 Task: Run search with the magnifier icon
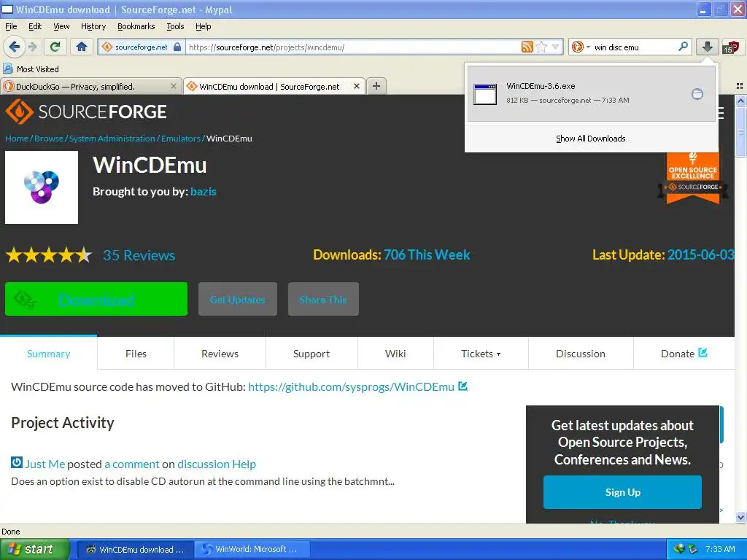click(x=683, y=47)
